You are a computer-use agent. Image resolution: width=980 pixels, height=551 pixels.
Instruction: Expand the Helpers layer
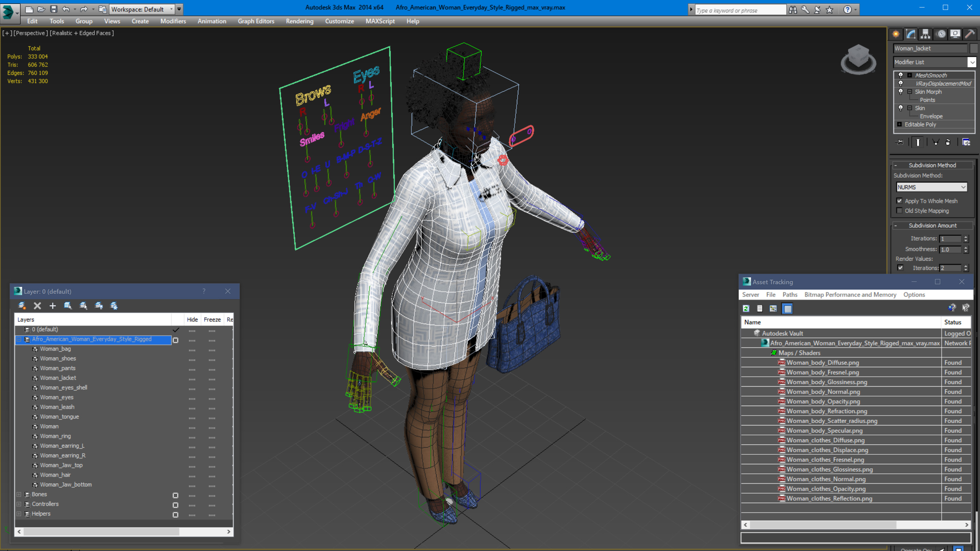[19, 514]
